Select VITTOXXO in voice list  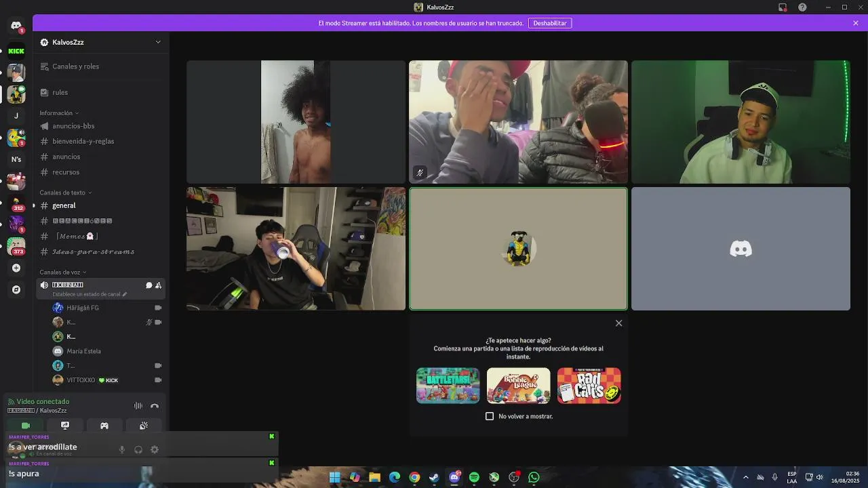[107, 380]
